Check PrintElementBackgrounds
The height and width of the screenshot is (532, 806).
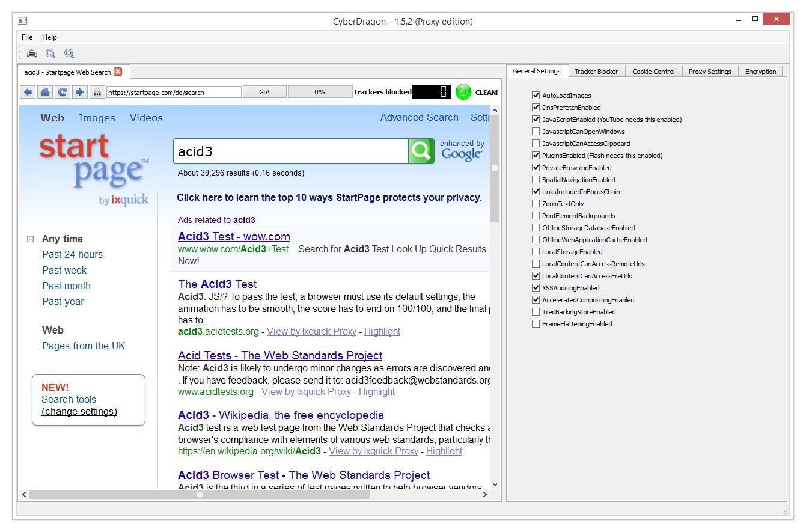click(536, 216)
